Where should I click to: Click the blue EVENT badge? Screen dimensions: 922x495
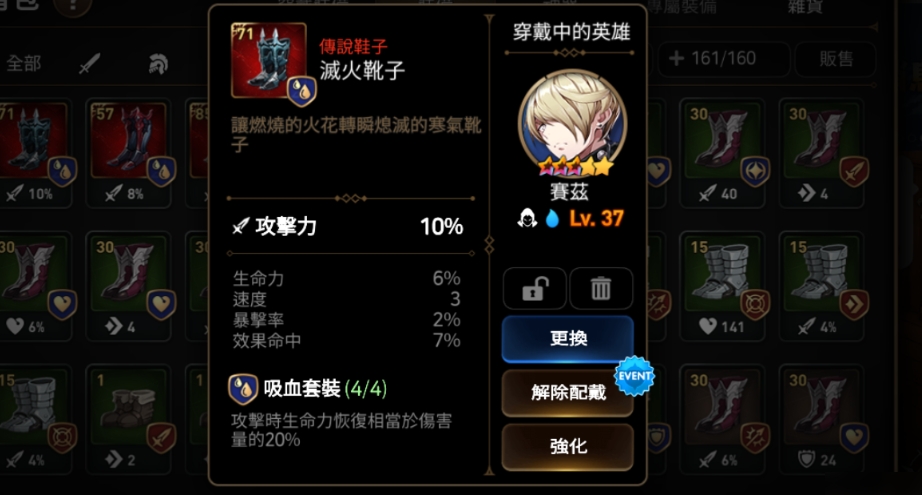click(x=634, y=376)
